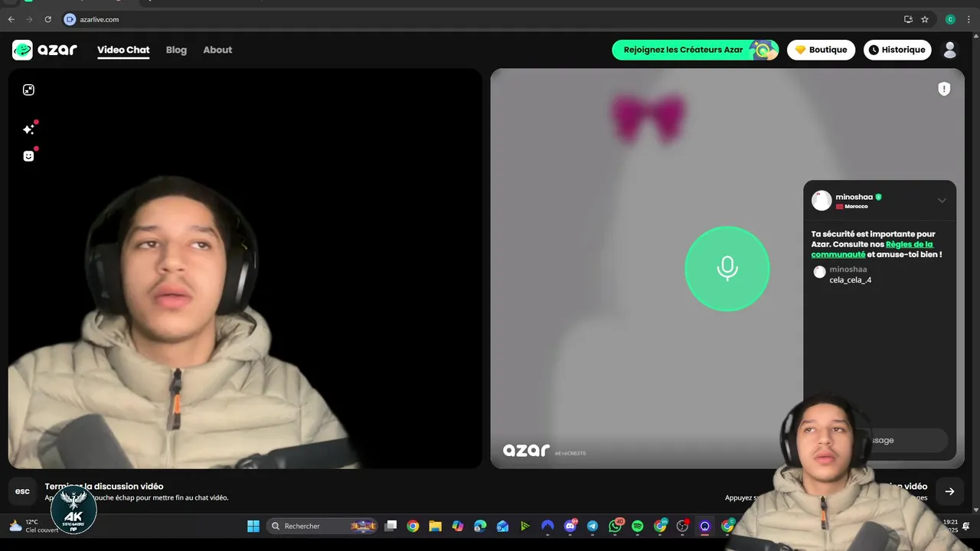Screen dimensions: 980x551
Task: Toggle the local video fullscreen/shrink icon
Action: pos(28,90)
